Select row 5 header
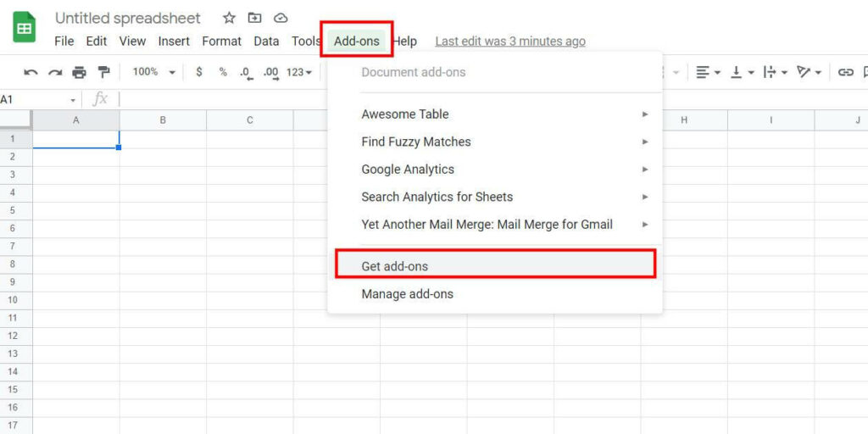The height and width of the screenshot is (434, 868). (16, 210)
